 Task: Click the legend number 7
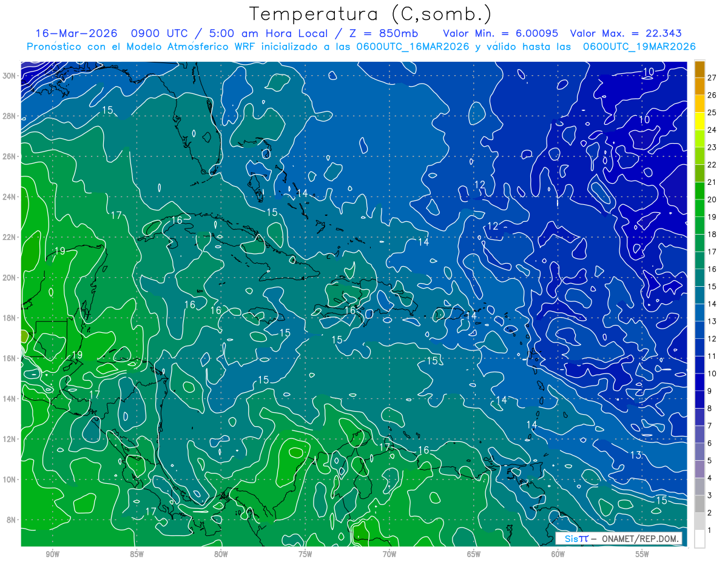click(709, 426)
